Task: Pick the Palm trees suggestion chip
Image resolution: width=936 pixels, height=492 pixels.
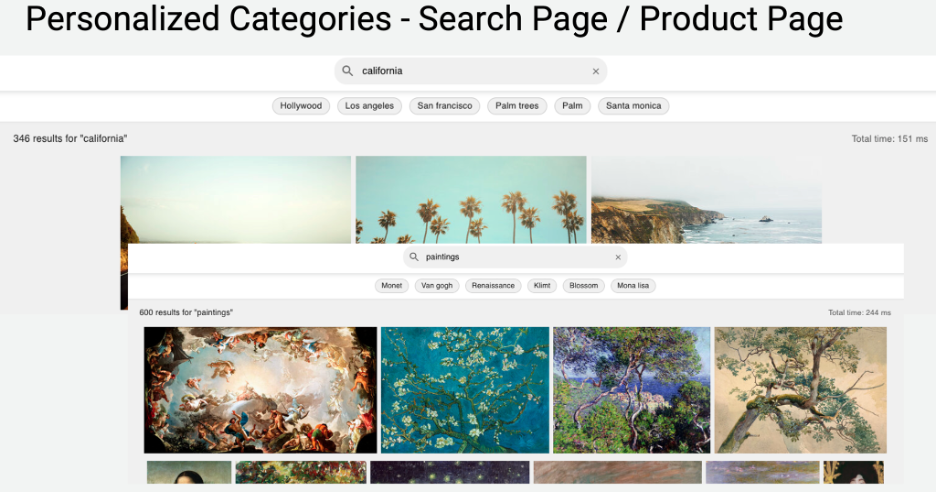Action: [x=517, y=106]
